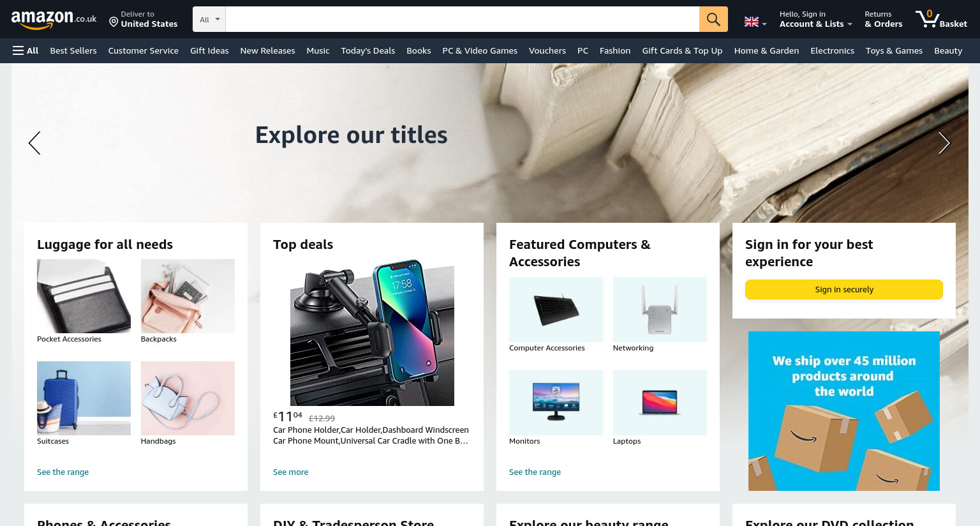Follow the See the range luggage link

[63, 472]
